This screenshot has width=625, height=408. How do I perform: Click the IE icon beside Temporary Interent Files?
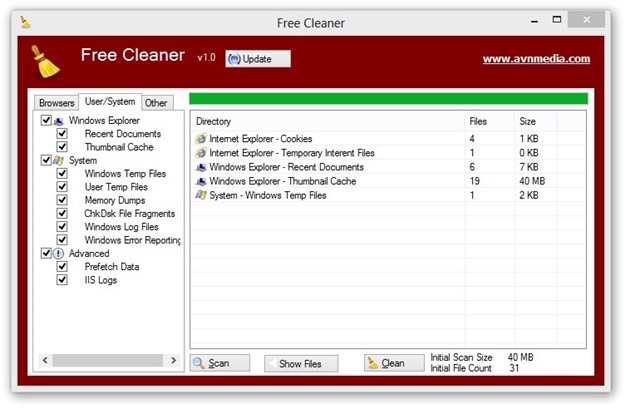201,153
